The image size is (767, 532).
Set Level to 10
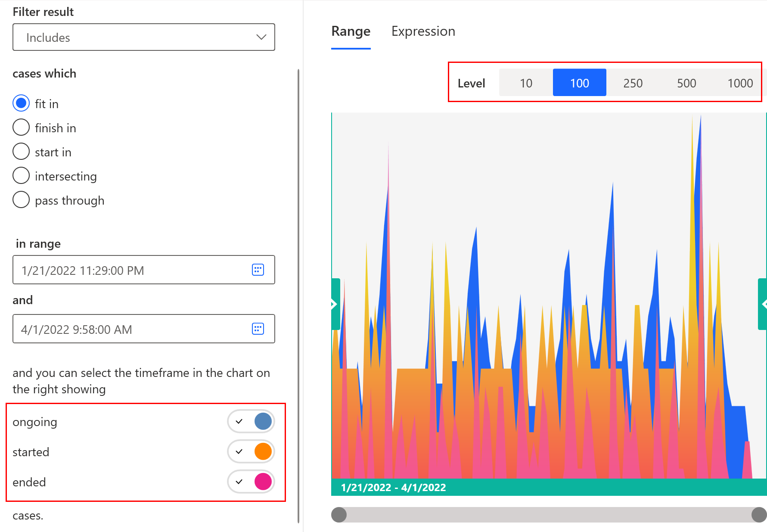pyautogui.click(x=526, y=83)
